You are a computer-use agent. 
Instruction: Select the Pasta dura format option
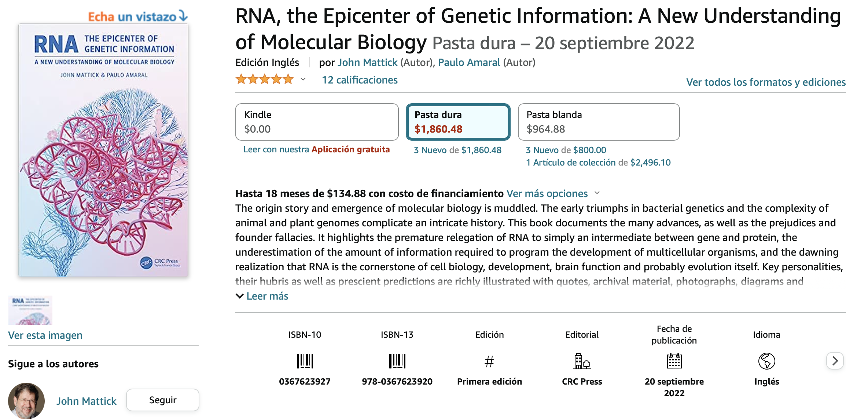point(458,122)
